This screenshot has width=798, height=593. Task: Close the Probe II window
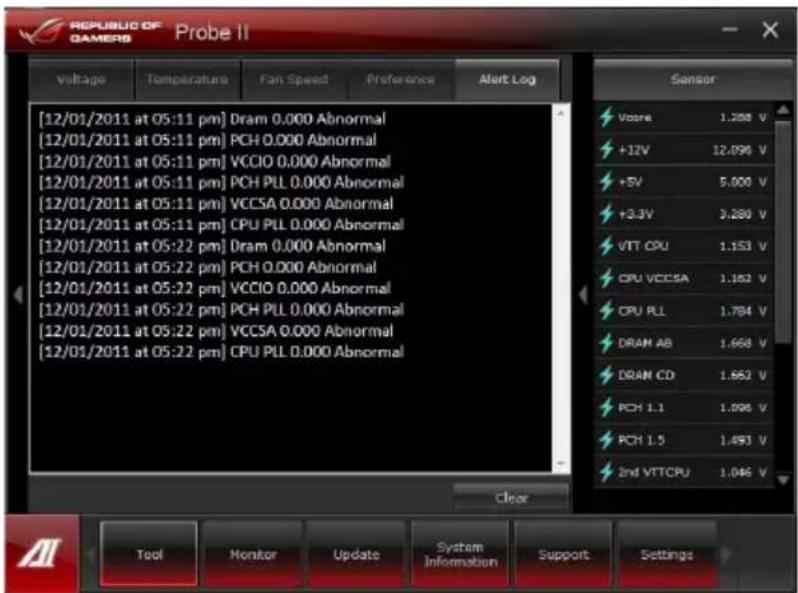click(770, 30)
